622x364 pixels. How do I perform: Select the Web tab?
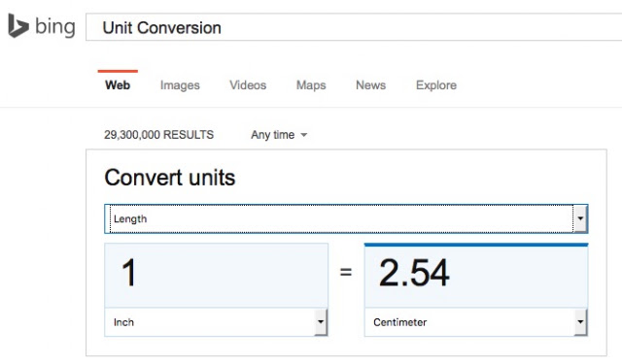click(118, 85)
